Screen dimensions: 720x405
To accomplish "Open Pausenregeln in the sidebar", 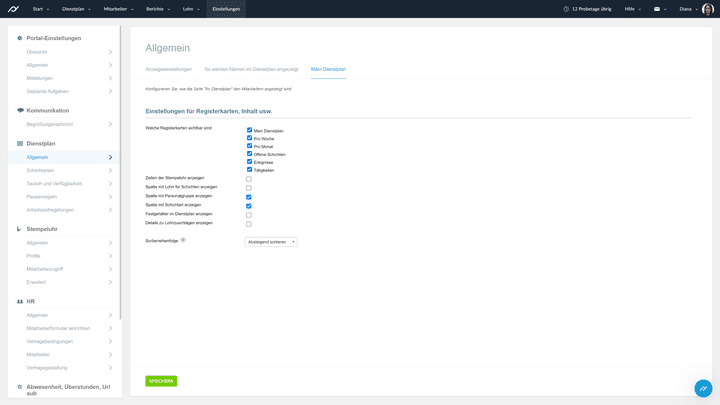I will tap(43, 197).
